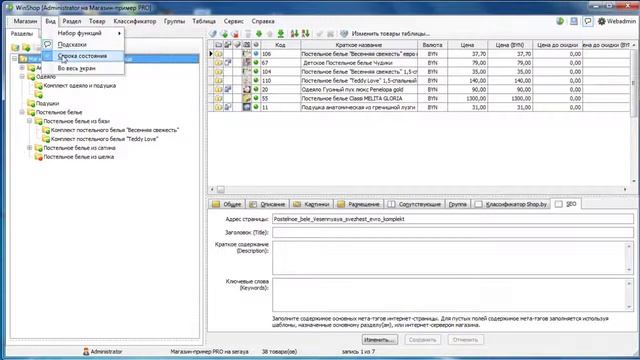
Task: Collapse the Одеяло tree node
Action: pyautogui.click(x=22, y=77)
